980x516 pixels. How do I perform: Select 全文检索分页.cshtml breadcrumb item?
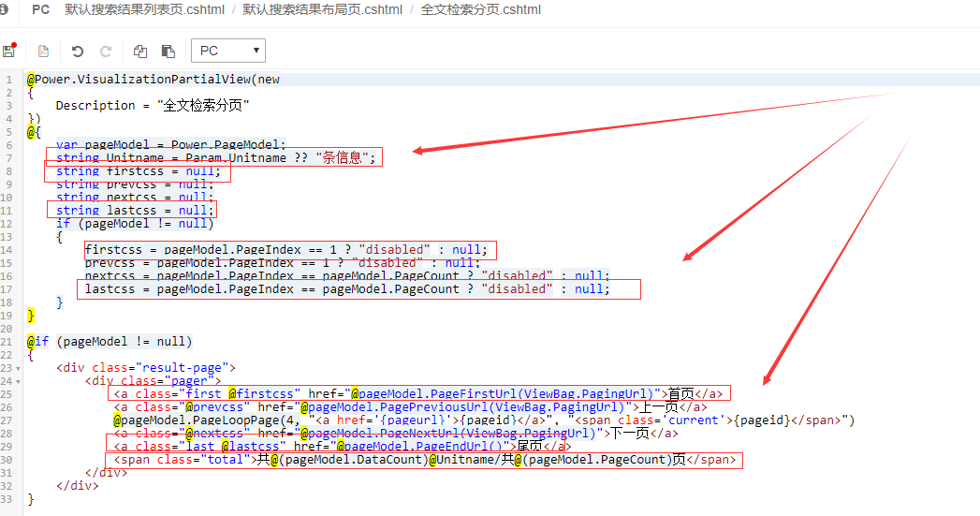480,9
